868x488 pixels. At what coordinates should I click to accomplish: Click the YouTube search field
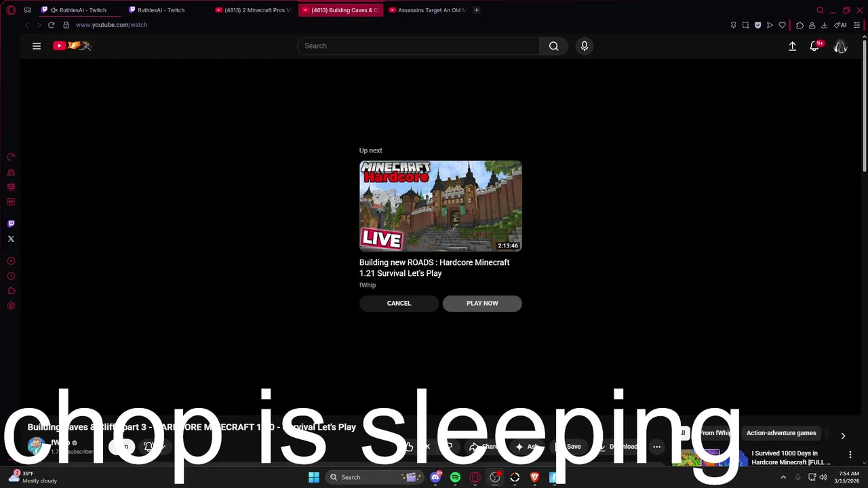coord(418,46)
